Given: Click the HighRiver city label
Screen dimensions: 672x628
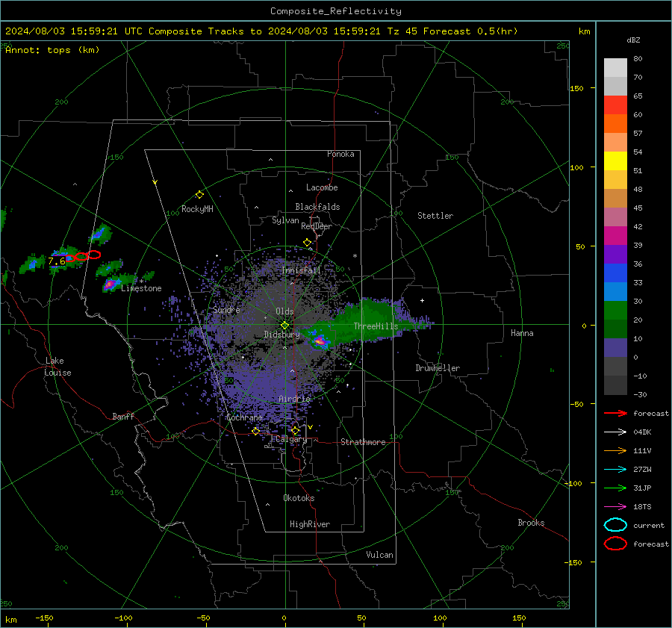Looking at the screenshot, I should pyautogui.click(x=310, y=524).
